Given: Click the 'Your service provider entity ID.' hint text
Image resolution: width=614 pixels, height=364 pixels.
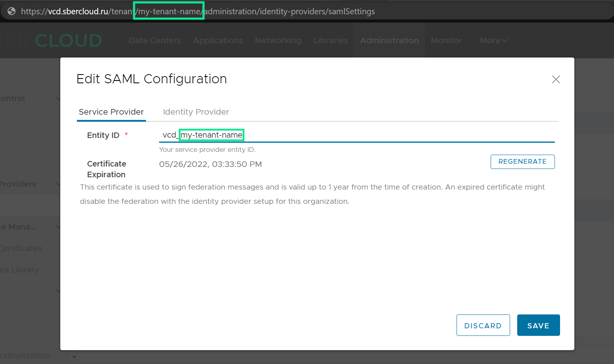Looking at the screenshot, I should [x=207, y=149].
